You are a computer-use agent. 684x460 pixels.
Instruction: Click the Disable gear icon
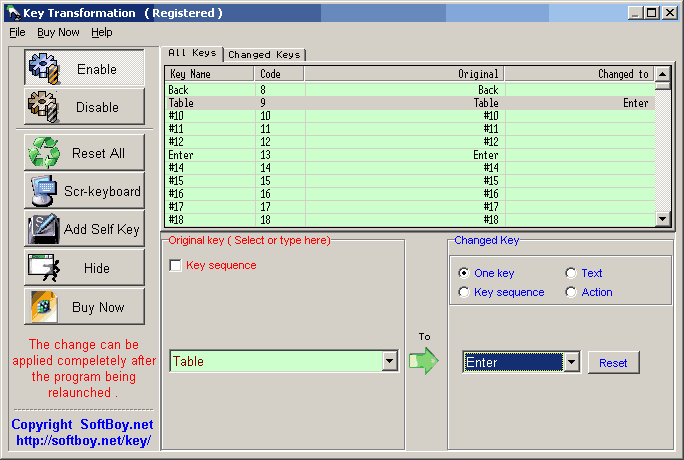pos(44,107)
